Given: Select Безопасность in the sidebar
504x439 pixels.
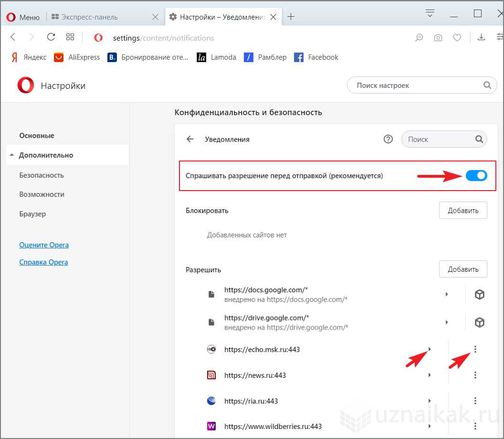Looking at the screenshot, I should coord(42,175).
